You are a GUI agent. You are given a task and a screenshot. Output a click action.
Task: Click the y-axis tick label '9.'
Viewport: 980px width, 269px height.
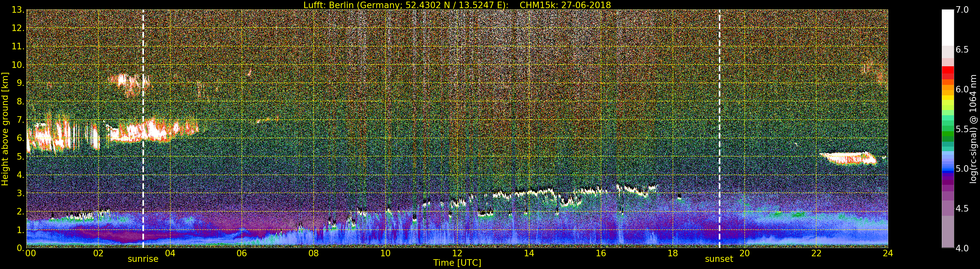pyautogui.click(x=21, y=83)
